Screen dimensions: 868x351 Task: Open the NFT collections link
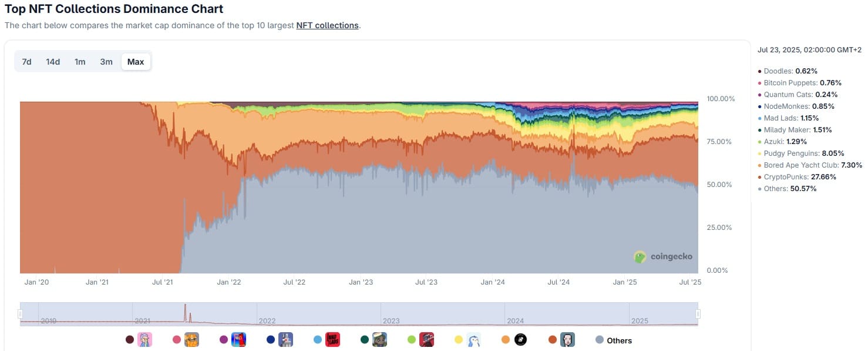(x=327, y=26)
